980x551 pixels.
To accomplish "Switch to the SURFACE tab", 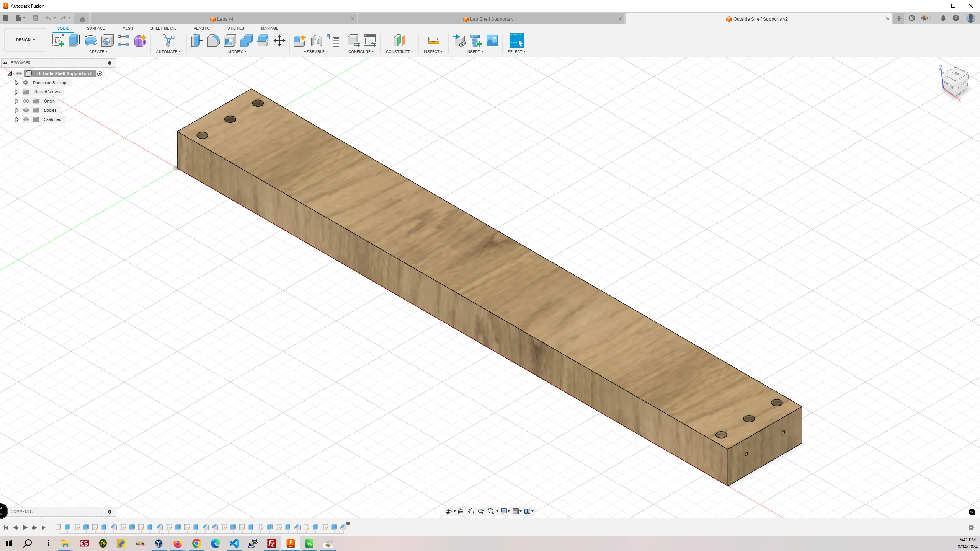I will click(96, 28).
